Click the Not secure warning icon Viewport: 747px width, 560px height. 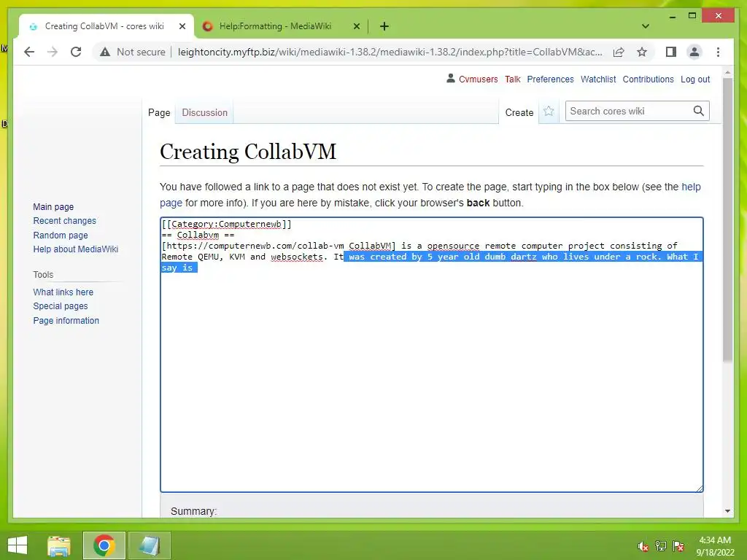point(105,52)
